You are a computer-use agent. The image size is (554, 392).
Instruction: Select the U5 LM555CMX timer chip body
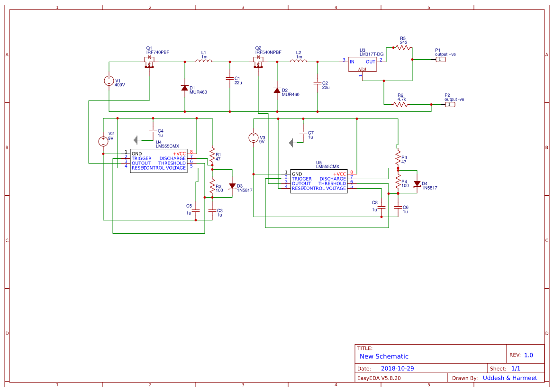point(318,181)
